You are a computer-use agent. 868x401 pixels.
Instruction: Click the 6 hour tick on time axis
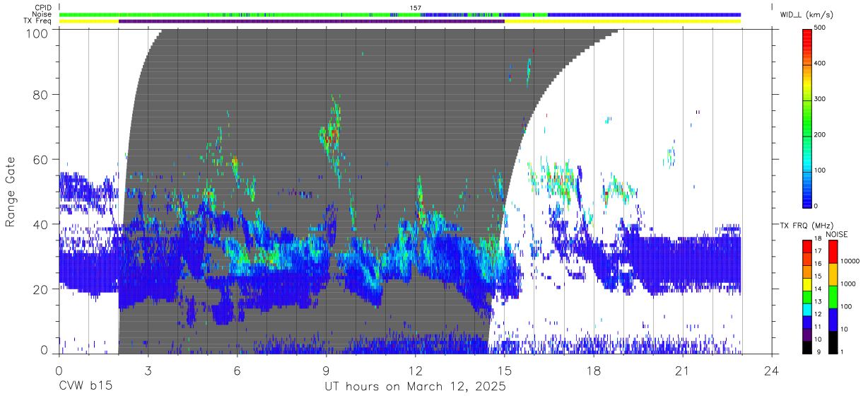[x=237, y=371]
